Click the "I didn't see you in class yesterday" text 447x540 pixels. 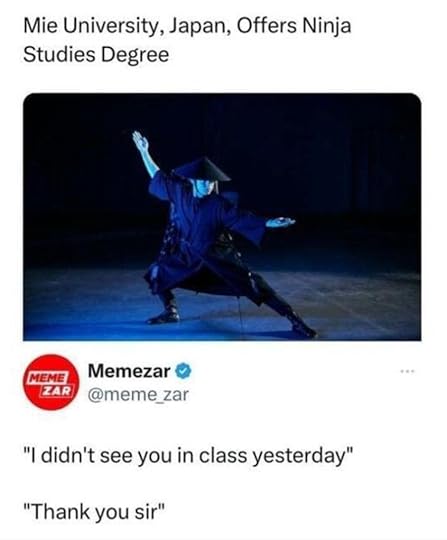coord(188,456)
